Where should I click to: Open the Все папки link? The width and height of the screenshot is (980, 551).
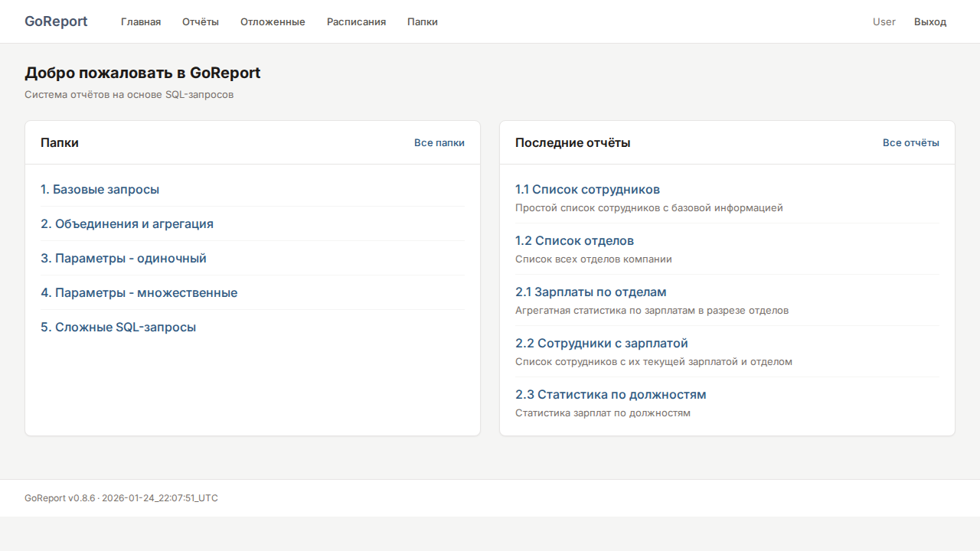click(x=439, y=142)
